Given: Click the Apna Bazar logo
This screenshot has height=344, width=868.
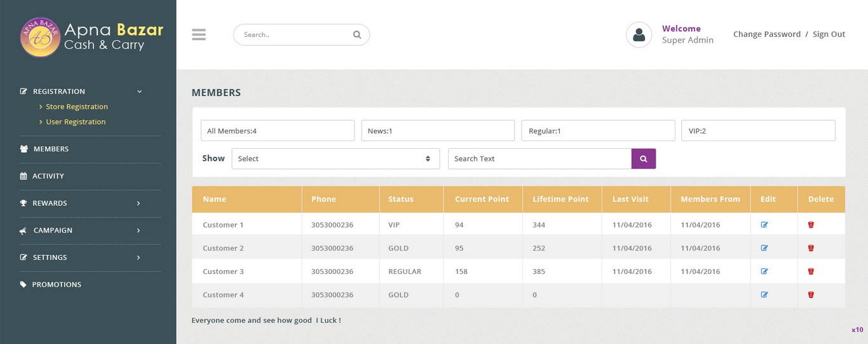Looking at the screenshot, I should coord(41,38).
